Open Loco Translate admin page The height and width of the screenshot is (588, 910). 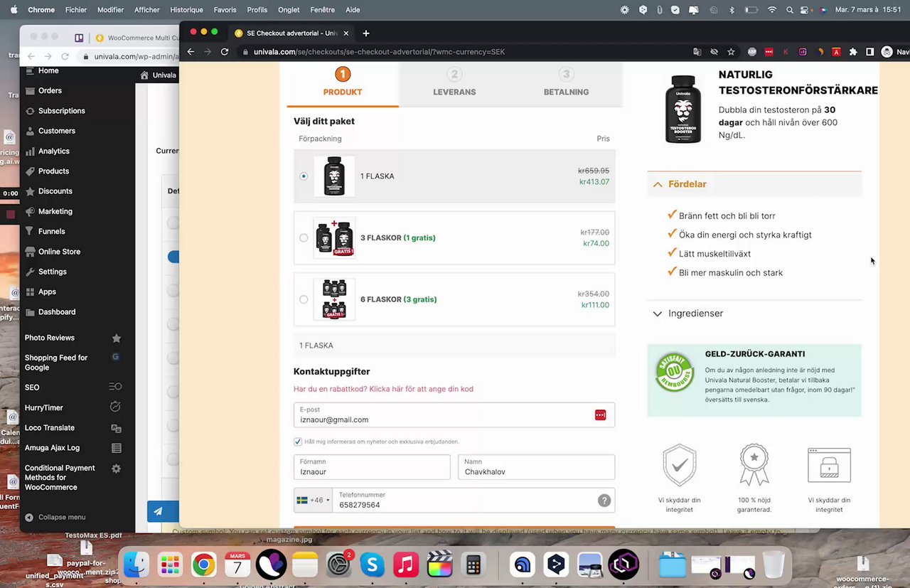pyautogui.click(x=50, y=428)
